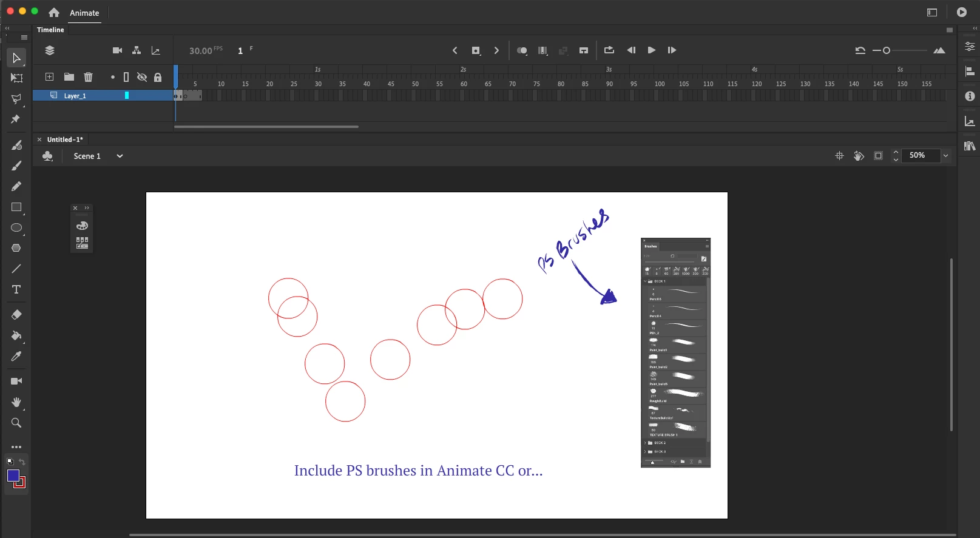Open the Edit Toolbar three-dots menu
This screenshot has width=980, height=538.
pyautogui.click(x=16, y=447)
